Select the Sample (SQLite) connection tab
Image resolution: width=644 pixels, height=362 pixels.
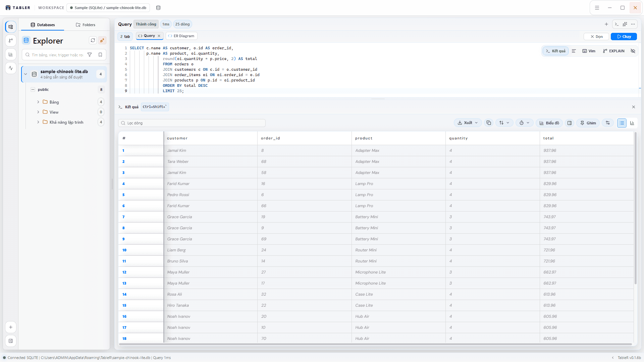(x=108, y=8)
